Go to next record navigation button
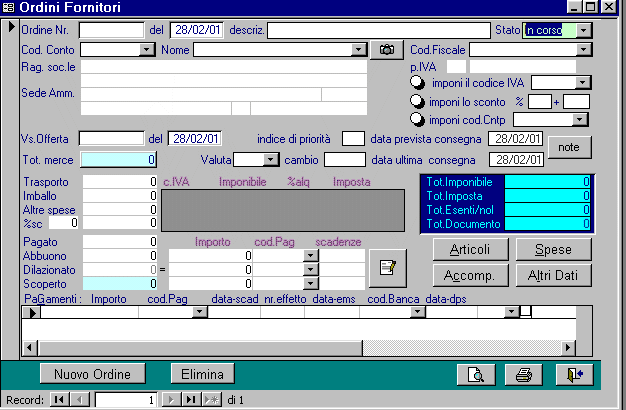Screen dimensions: 626x410 [171, 399]
